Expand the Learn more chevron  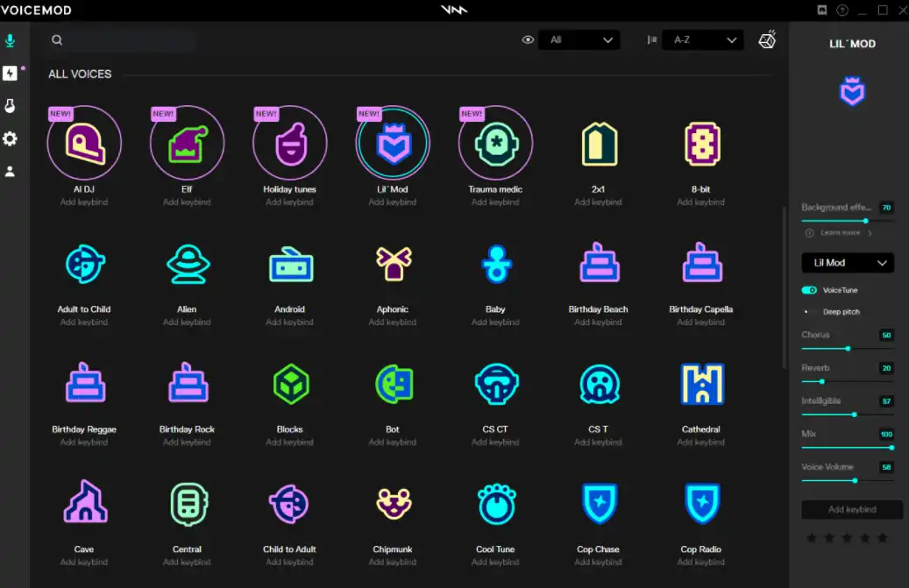click(x=870, y=233)
